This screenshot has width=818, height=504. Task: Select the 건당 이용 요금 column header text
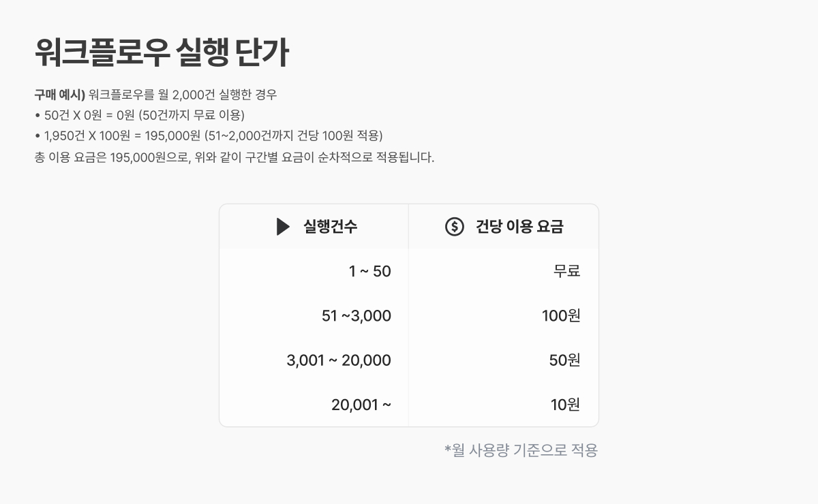tap(519, 227)
